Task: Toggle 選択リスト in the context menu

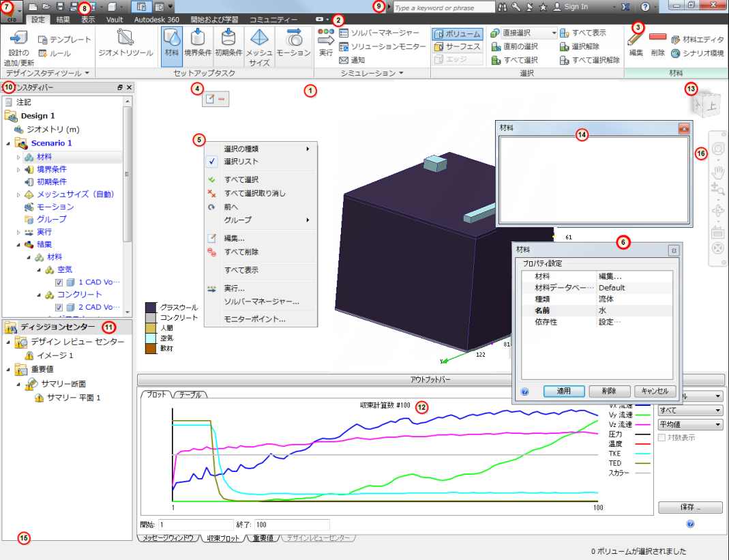Action: pos(261,162)
